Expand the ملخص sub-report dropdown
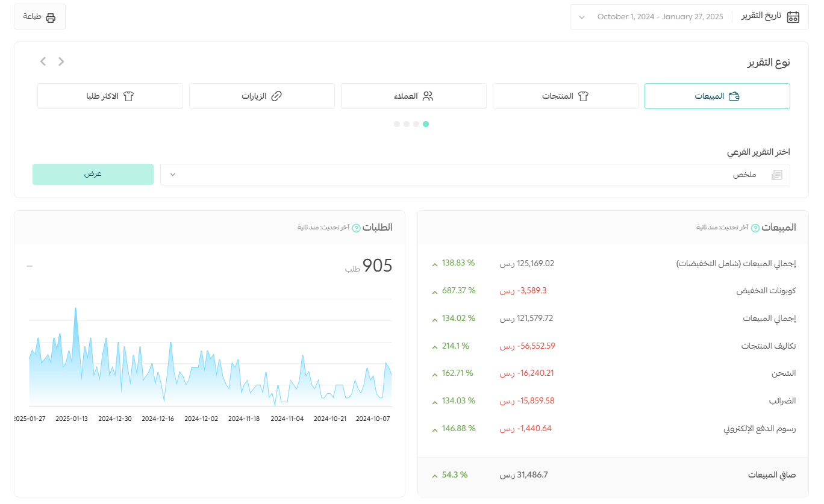Image resolution: width=824 pixels, height=504 pixels. tap(475, 175)
